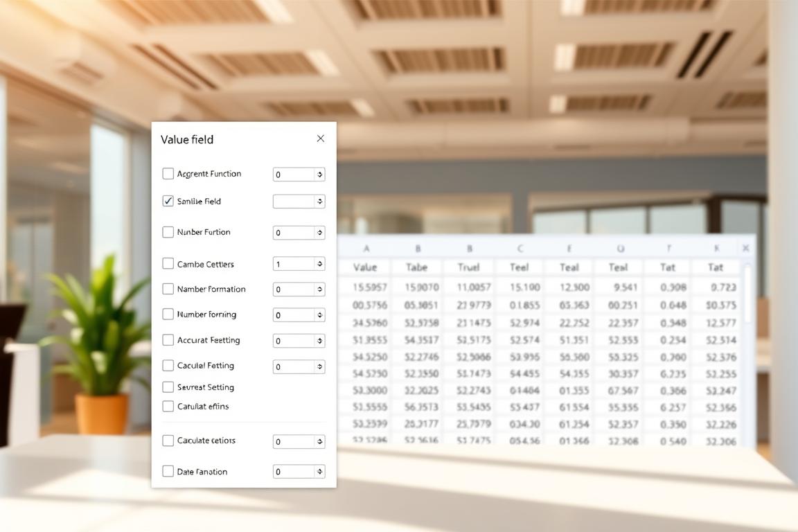Click the Number Forning value input
Screen dimensions: 798x532
(x=294, y=315)
